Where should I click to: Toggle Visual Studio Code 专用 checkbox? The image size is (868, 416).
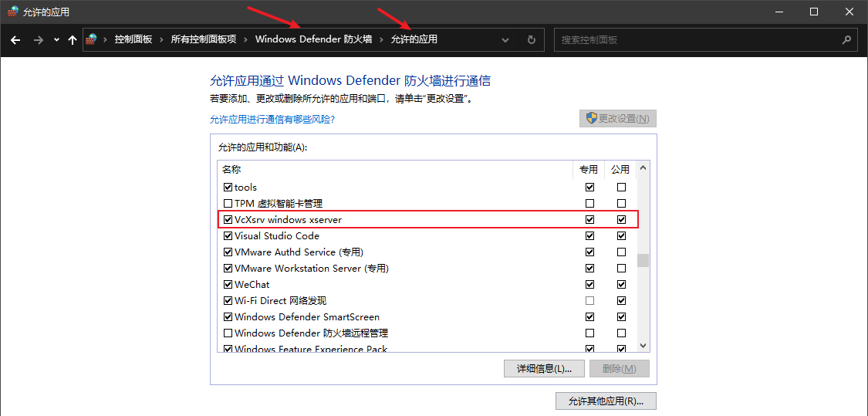589,236
